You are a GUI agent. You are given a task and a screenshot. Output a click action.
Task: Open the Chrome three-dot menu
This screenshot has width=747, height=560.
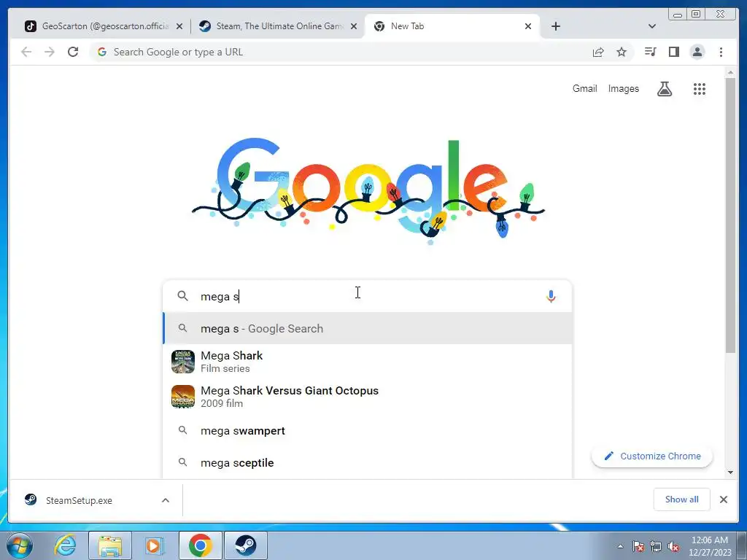tap(721, 52)
